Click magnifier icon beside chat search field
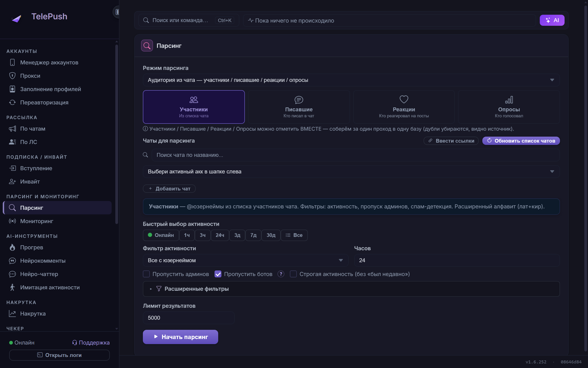Image resolution: width=588 pixels, height=368 pixels. click(x=145, y=155)
